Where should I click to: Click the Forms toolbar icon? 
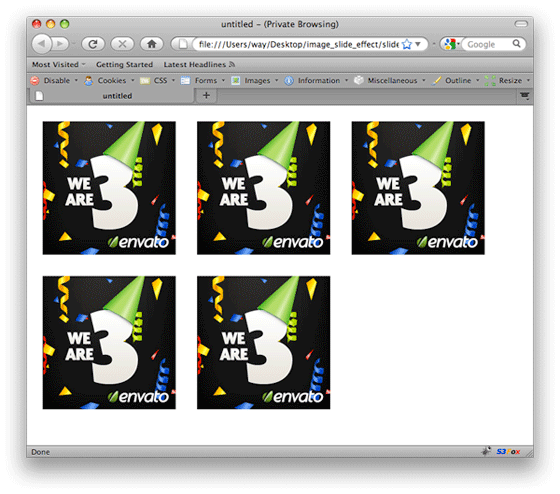point(185,81)
